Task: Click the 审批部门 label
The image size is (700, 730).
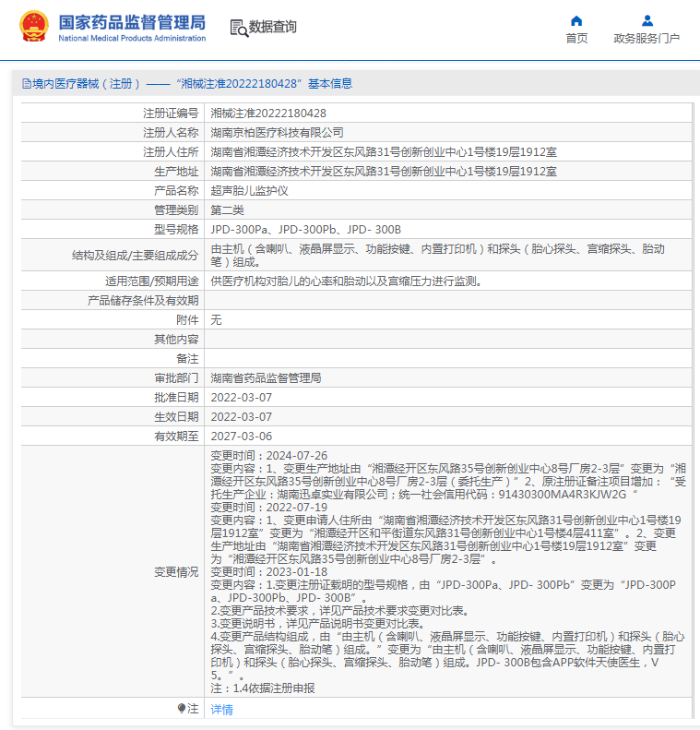Action: pos(176,378)
